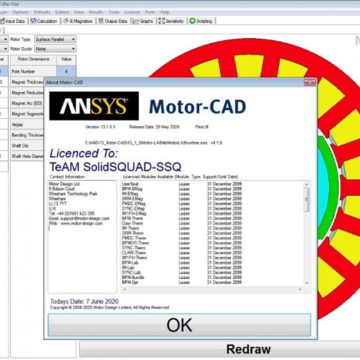The height and width of the screenshot is (360, 360).
Task: Select the Banding Thickness row
Action: pyautogui.click(x=27, y=135)
